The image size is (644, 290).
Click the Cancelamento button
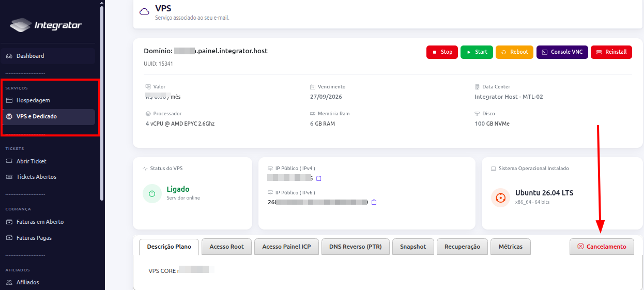pos(602,247)
